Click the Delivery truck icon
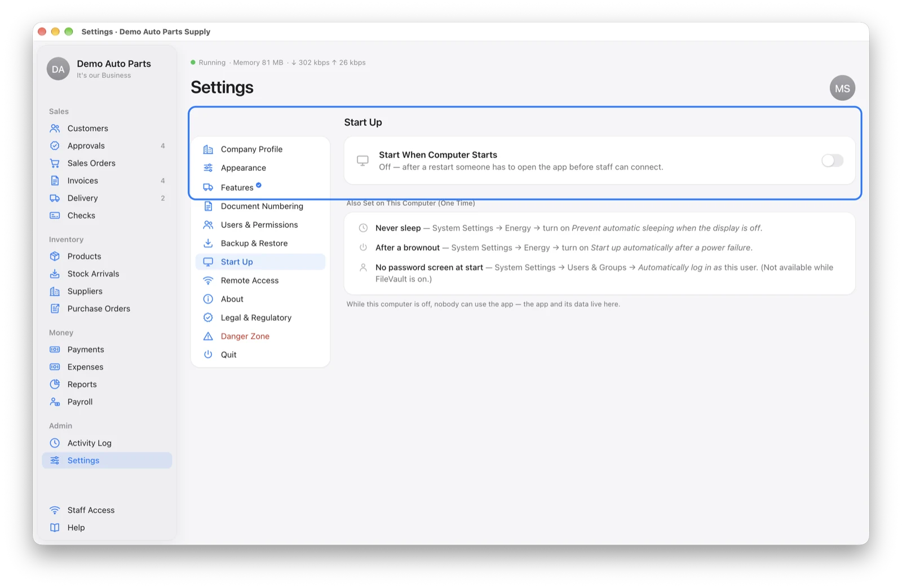 coord(55,198)
